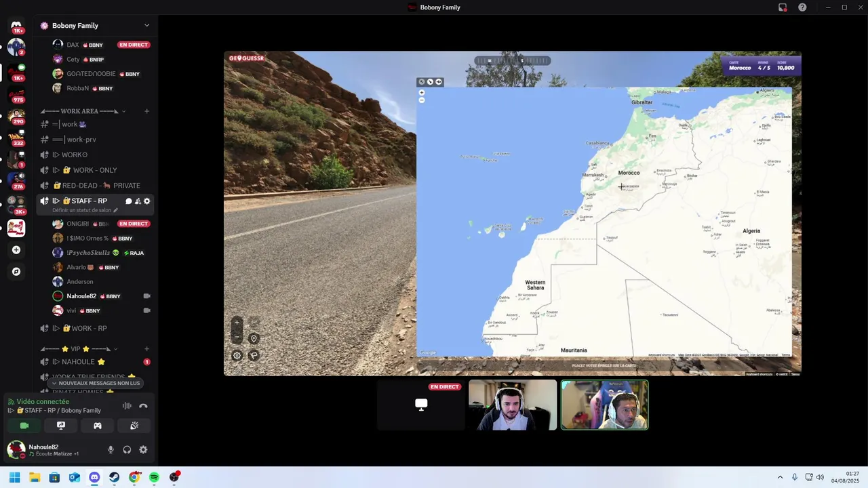Zoom in GeoGuessr map plus button

tap(422, 93)
